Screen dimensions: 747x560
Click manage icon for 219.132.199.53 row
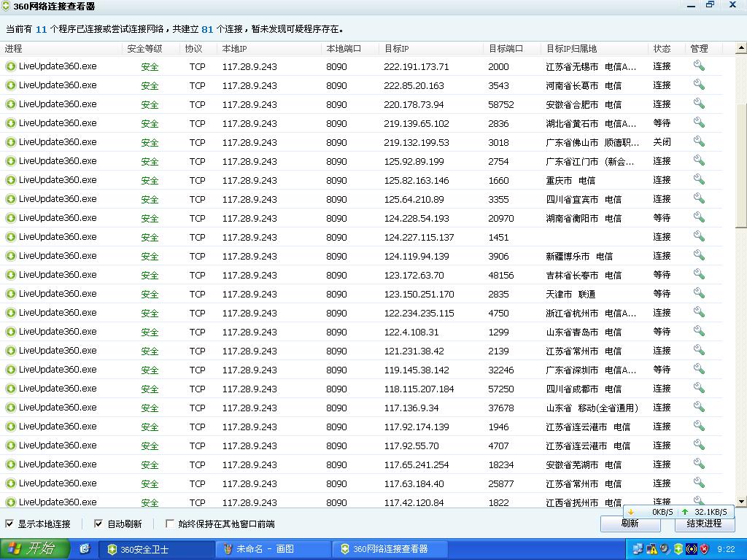pyautogui.click(x=699, y=141)
